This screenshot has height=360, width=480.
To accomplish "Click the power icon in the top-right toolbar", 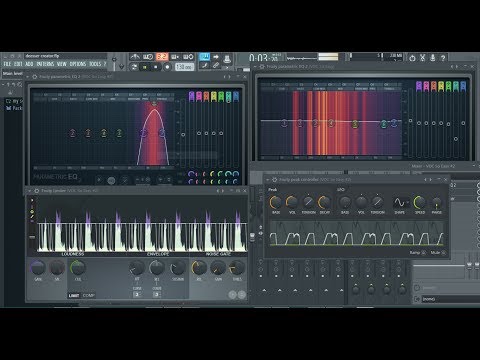I will (412, 58).
